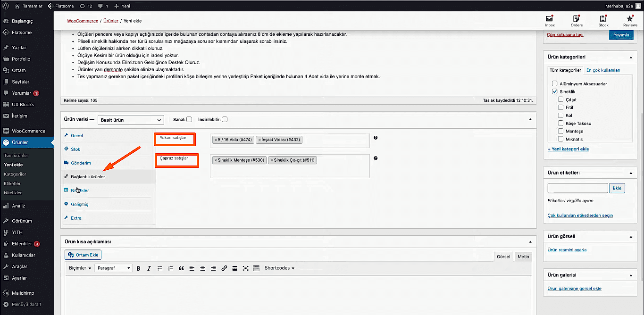Image resolution: width=644 pixels, height=315 pixels.
Task: Click help icon next to Yukarı satışlar field
Action: click(x=376, y=138)
